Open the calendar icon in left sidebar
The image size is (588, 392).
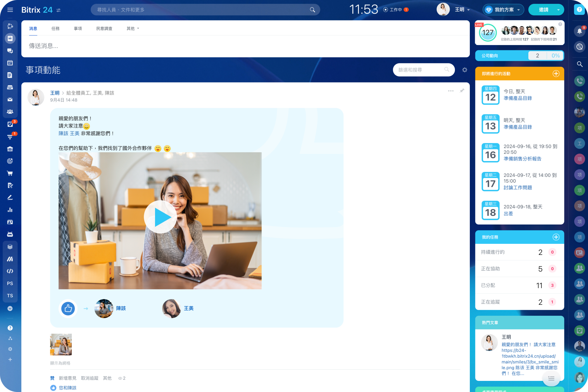(10, 63)
